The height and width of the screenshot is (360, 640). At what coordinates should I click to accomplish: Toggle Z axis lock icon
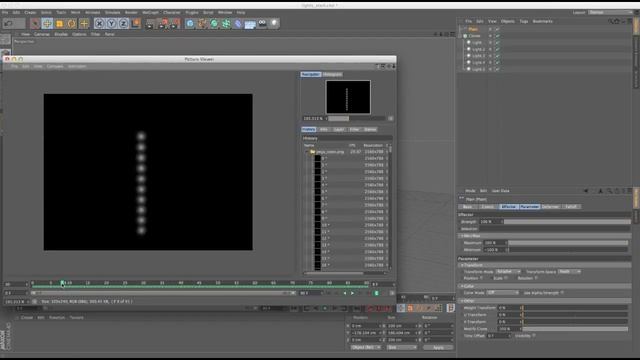(x=123, y=24)
